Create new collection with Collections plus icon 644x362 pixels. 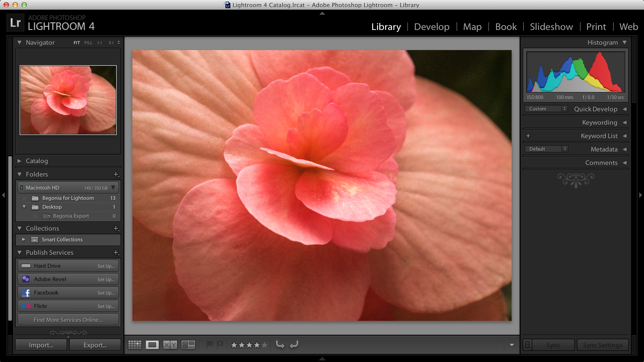116,228
